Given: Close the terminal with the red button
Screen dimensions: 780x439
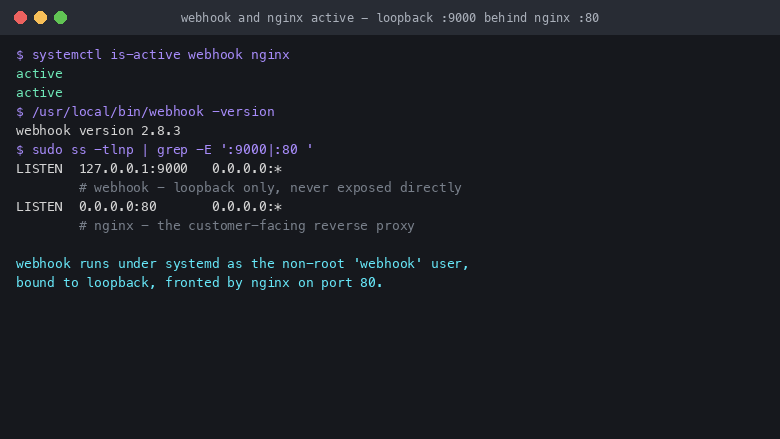Looking at the screenshot, I should pyautogui.click(x=20, y=18).
